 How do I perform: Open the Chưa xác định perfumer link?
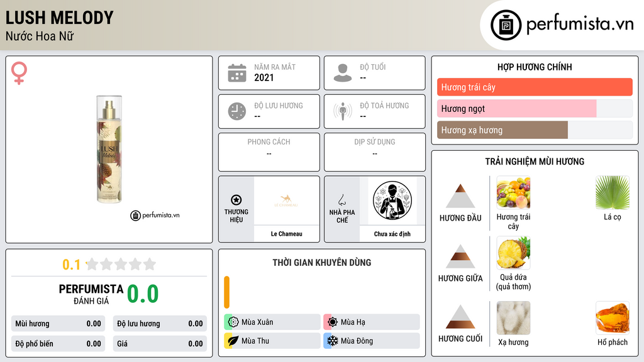(x=392, y=234)
